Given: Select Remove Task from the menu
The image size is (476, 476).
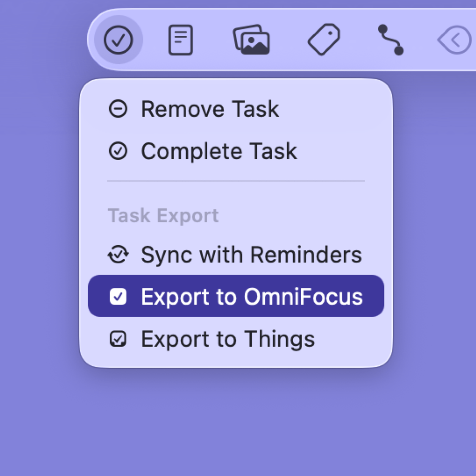Looking at the screenshot, I should [210, 109].
